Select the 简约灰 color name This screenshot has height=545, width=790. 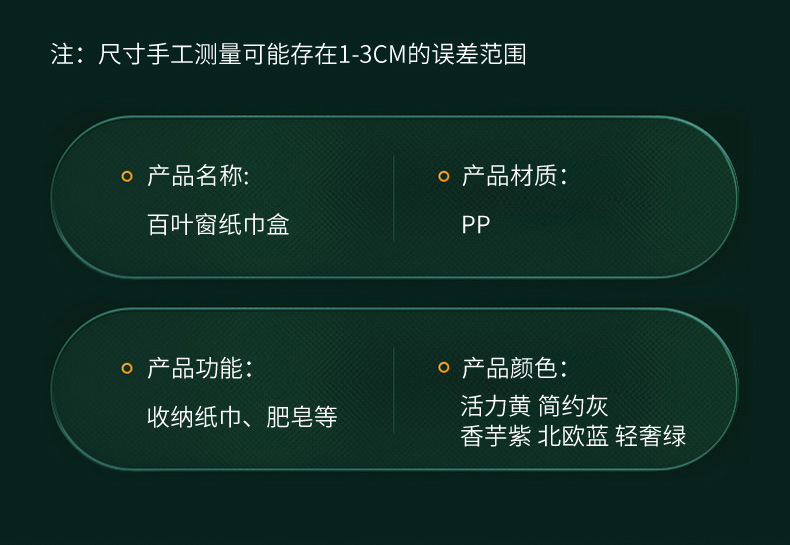click(573, 407)
